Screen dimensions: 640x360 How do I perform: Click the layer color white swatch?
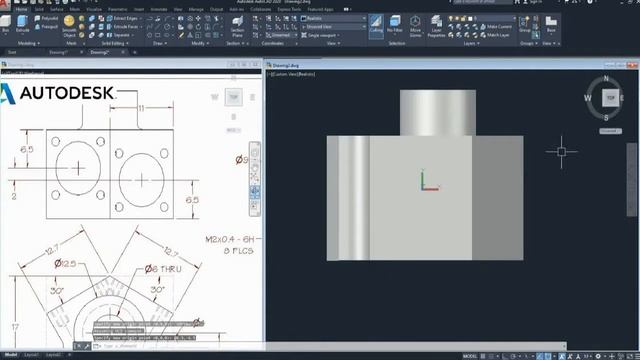(x=470, y=18)
